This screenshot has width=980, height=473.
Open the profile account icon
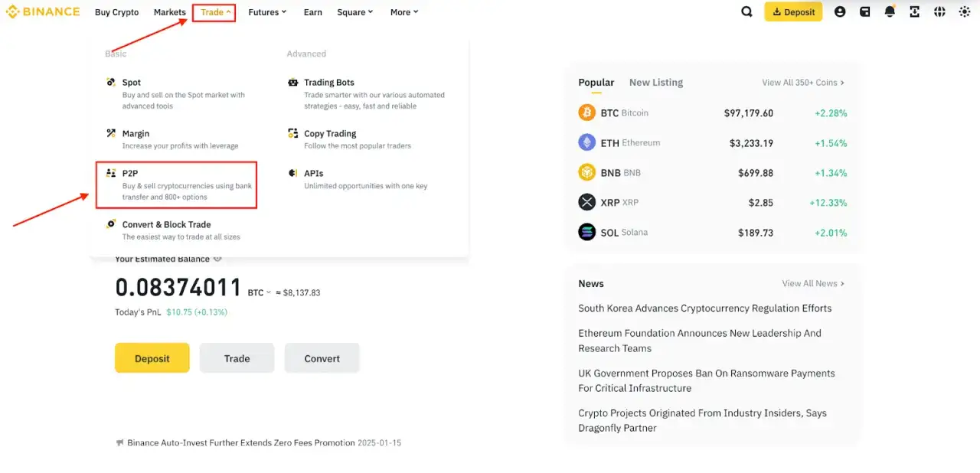tap(840, 11)
